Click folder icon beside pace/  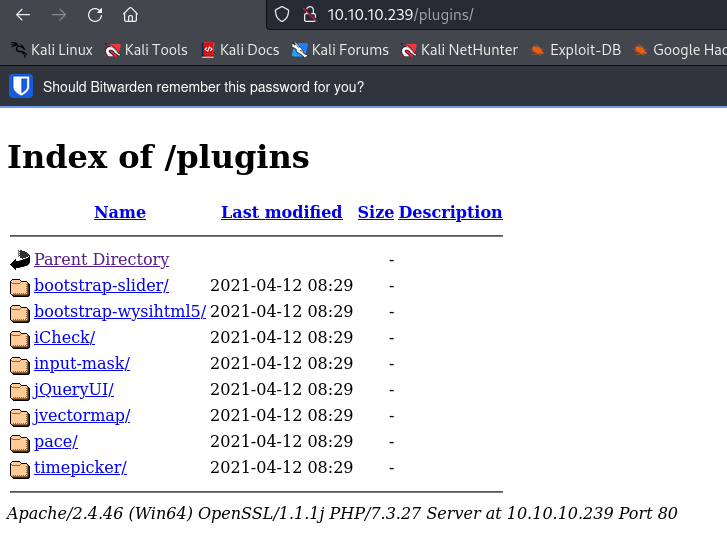20,443
